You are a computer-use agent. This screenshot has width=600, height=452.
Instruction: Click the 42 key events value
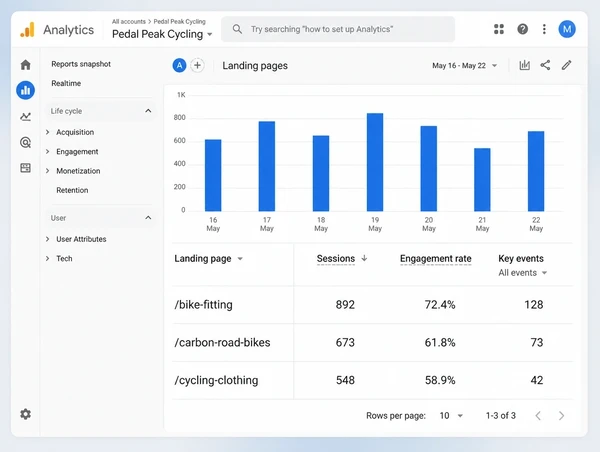click(537, 380)
